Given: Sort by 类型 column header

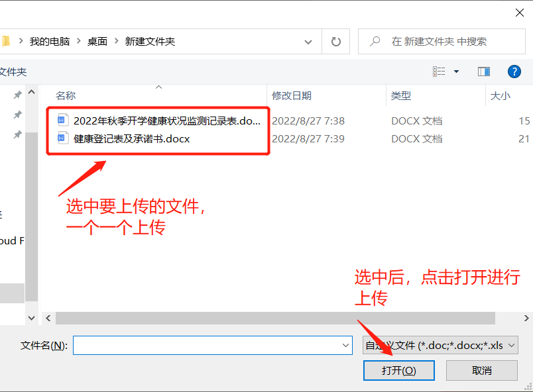Looking at the screenshot, I should (401, 96).
